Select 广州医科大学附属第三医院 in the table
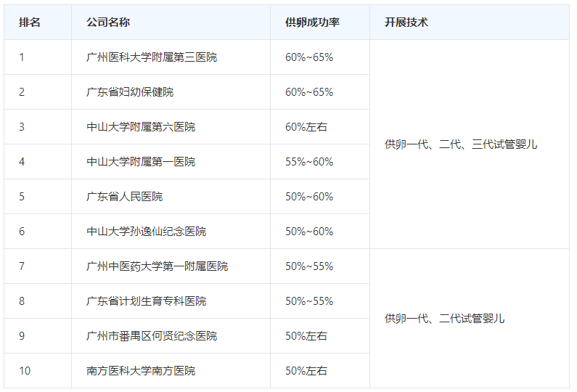Screen dimensions: 577x392 [x=152, y=57]
